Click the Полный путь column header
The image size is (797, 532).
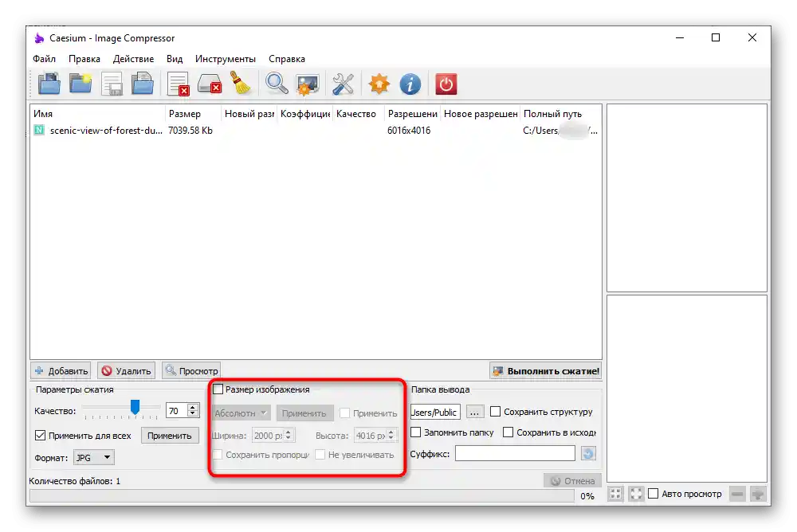[560, 114]
